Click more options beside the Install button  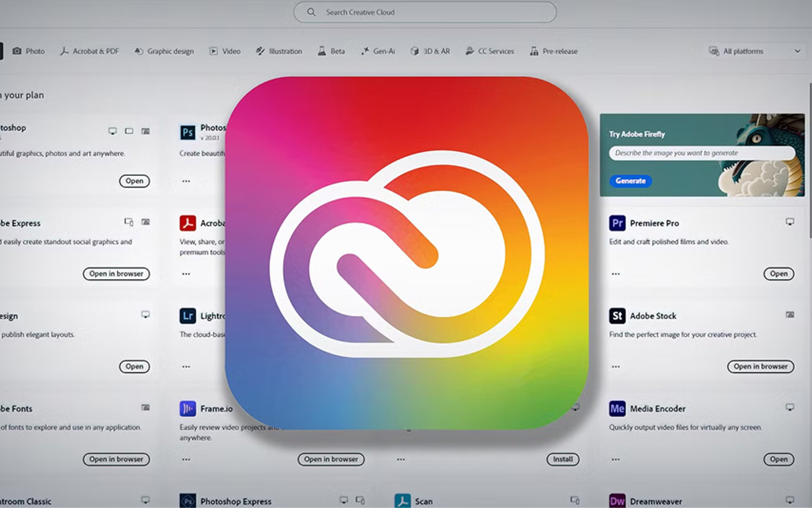[x=401, y=459]
